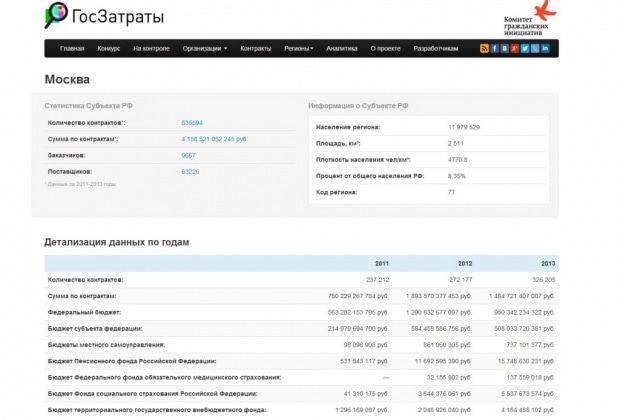
Task: Open the suppliers count link 63226
Action: (x=190, y=171)
